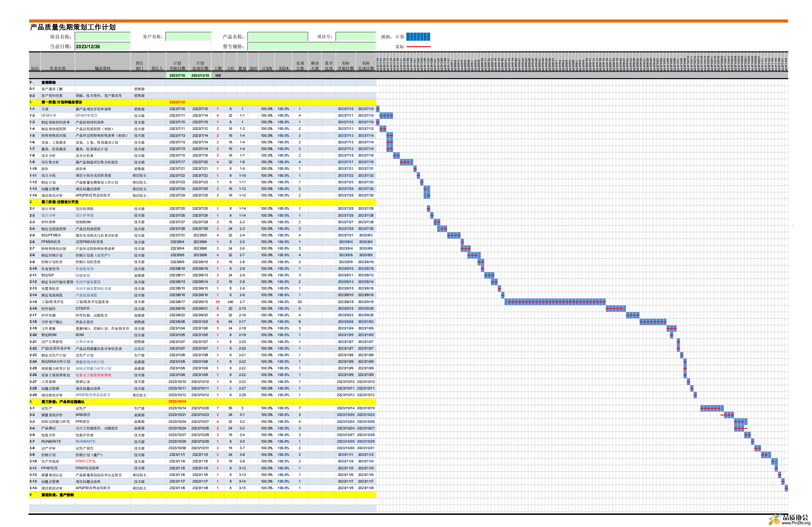
Task: Click the 输出资料 column header
Action: pyautogui.click(x=103, y=68)
